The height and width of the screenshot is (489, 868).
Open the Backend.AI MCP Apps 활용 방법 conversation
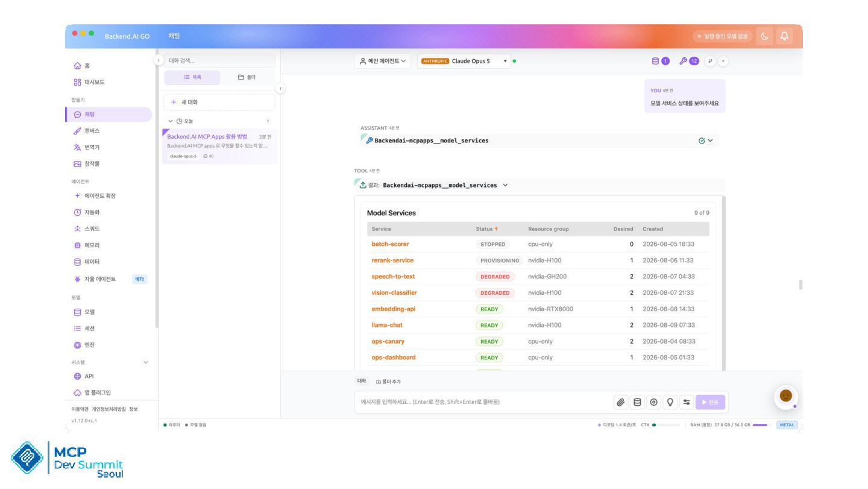219,146
